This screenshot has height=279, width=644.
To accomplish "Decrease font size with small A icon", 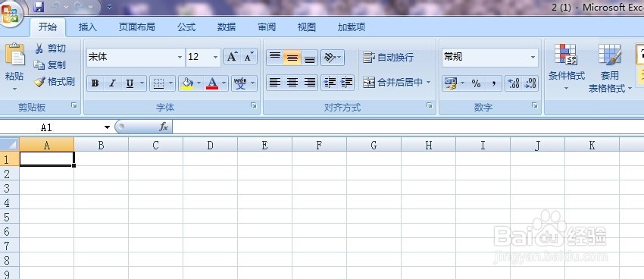I will coord(249,57).
